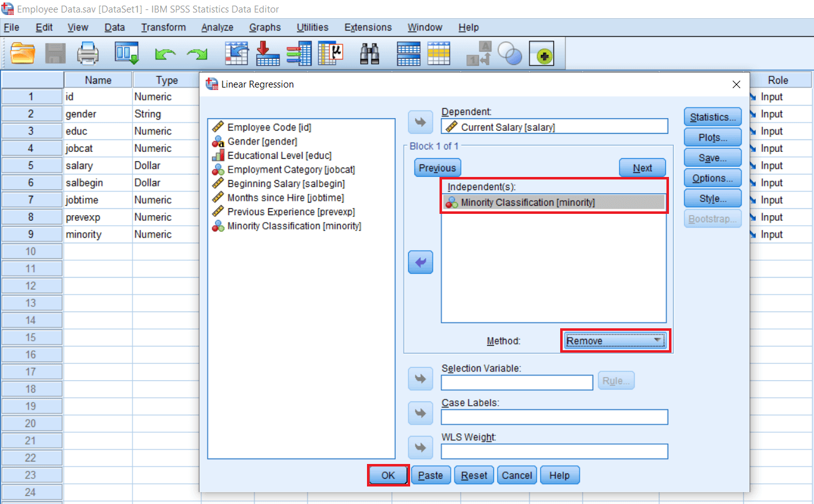This screenshot has height=504, width=814.
Task: Click the Value labels toolbar icon
Action: [x=479, y=54]
